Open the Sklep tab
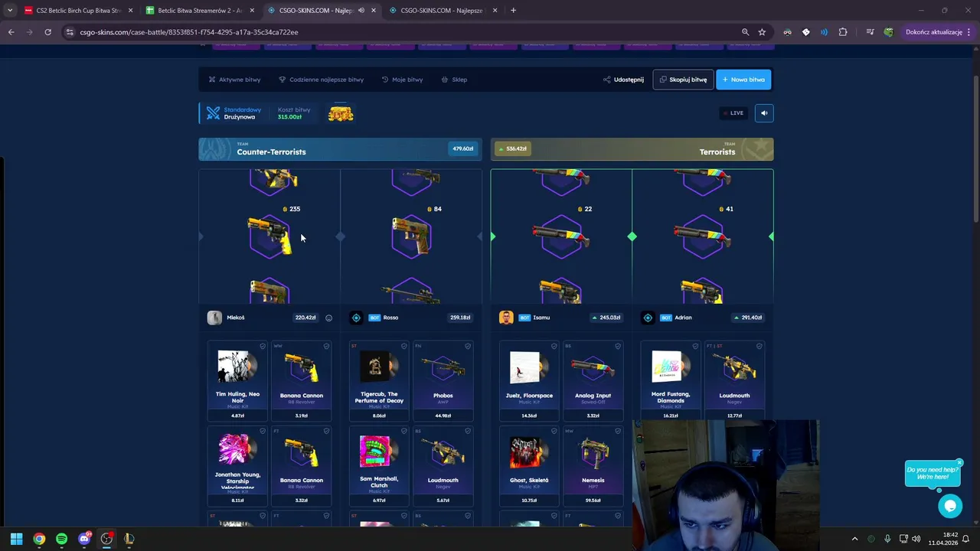Viewport: 980px width, 551px height. point(454,80)
